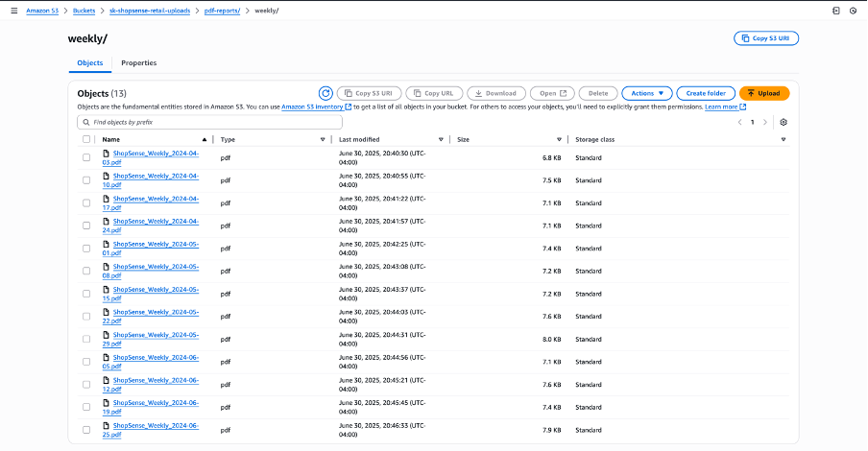
Task: Go to Amazon S3 breadcrumb
Action: (42, 11)
